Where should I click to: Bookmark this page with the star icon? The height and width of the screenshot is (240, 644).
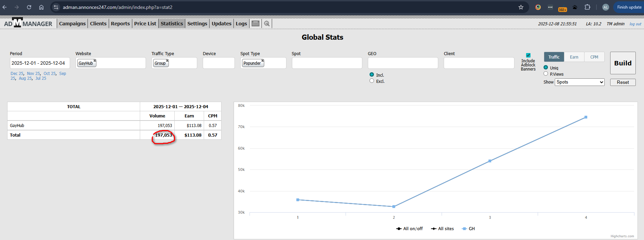coord(521,7)
